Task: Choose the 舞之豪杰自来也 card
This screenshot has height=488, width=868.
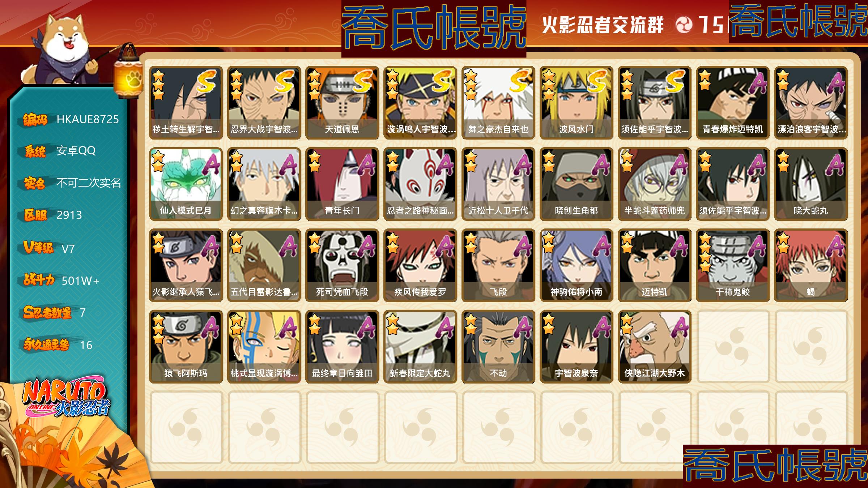Action: [498, 103]
